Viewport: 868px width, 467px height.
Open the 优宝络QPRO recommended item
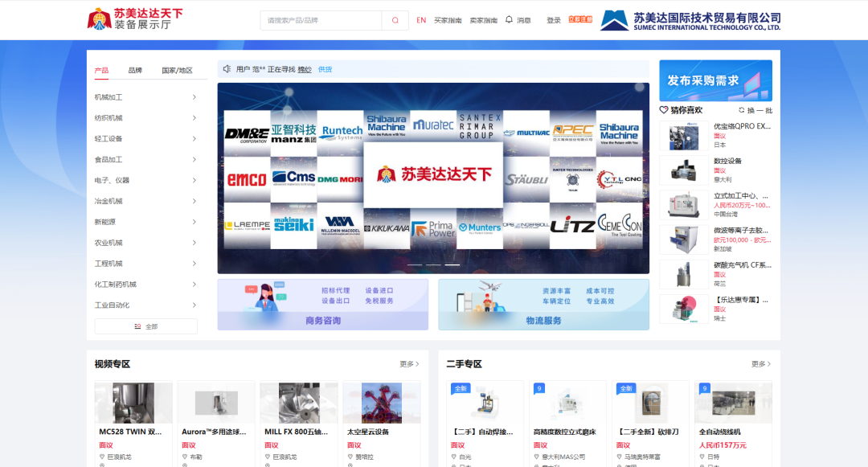pyautogui.click(x=716, y=136)
